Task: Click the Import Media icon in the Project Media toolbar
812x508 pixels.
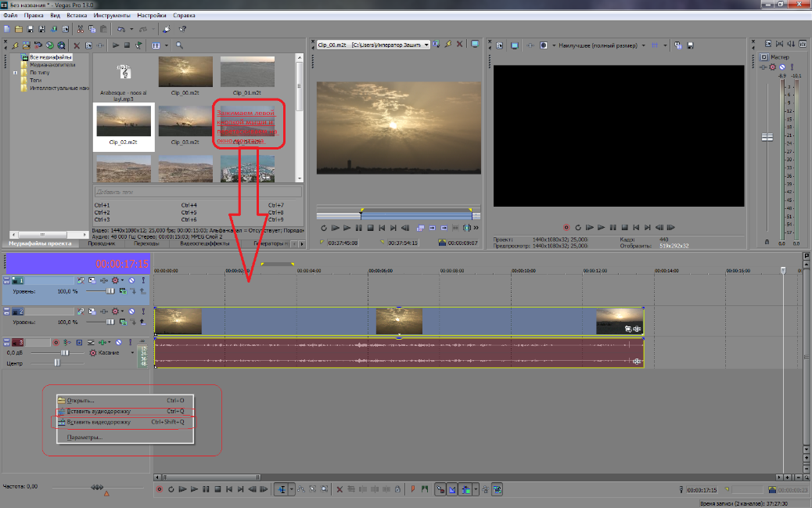Action: [27, 45]
